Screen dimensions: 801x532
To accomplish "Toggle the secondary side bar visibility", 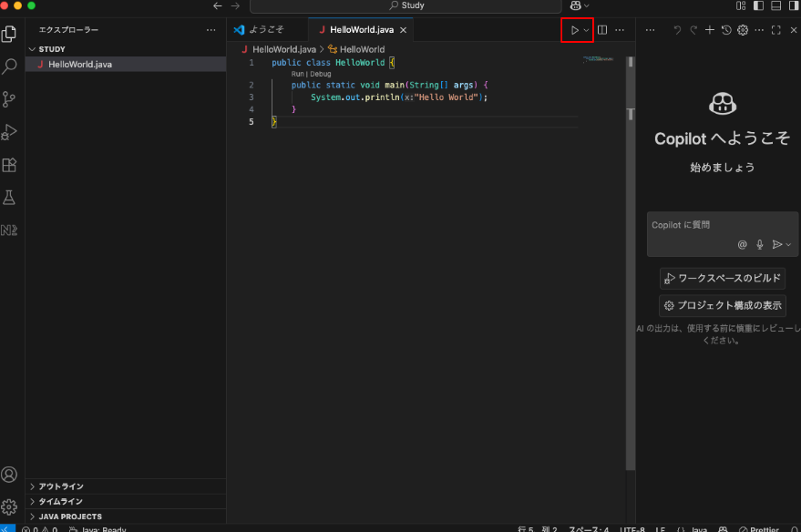I will coord(794,5).
